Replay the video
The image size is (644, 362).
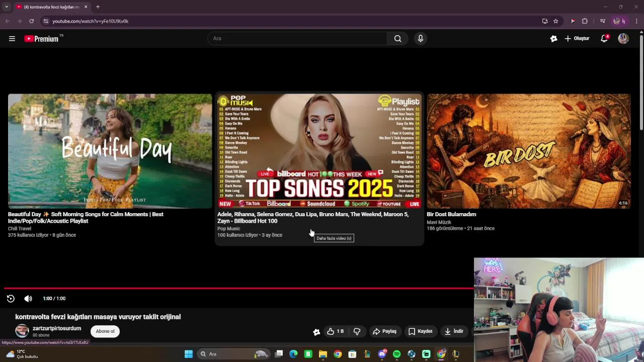click(11, 299)
